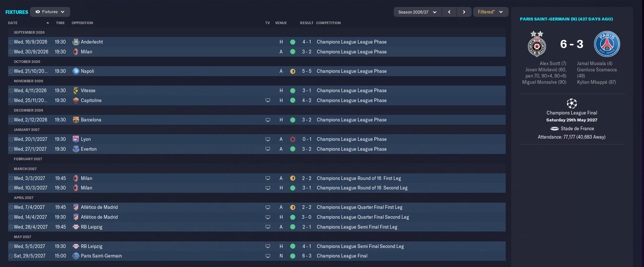Click the eye icon in Fixtures view button
This screenshot has width=644, height=267.
click(38, 12)
